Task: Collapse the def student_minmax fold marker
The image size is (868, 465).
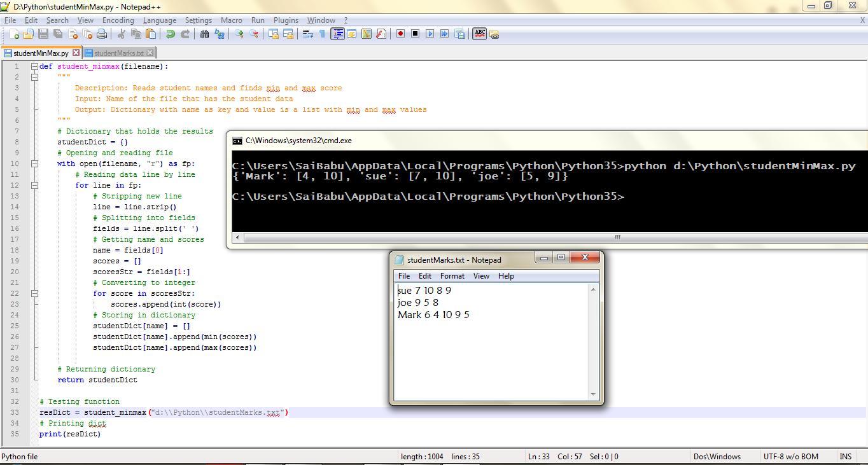Action: pos(35,66)
